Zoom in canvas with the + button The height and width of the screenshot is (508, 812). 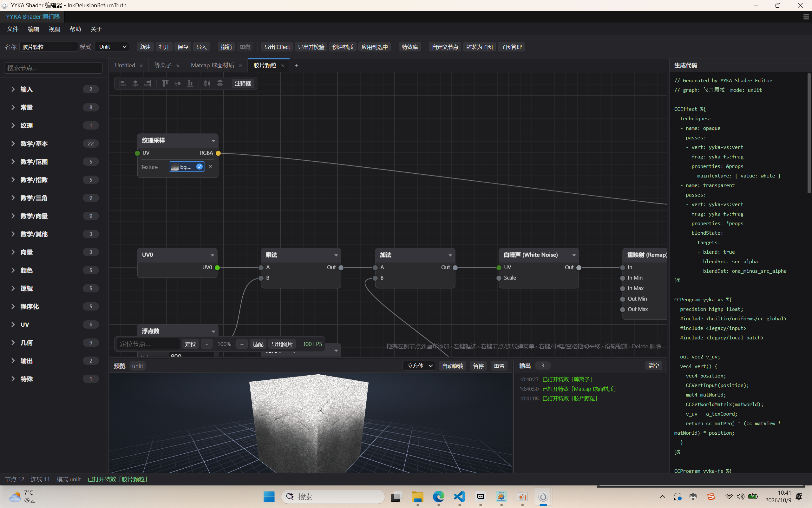tap(242, 344)
